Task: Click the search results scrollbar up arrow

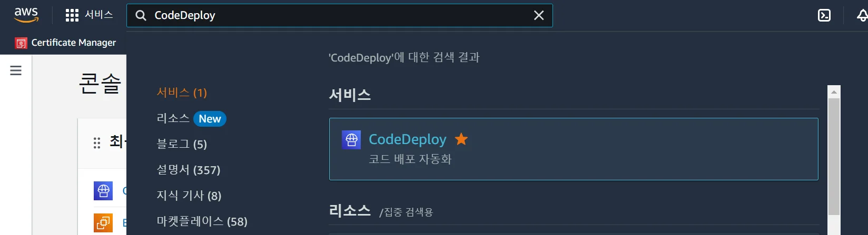Action: 834,91
